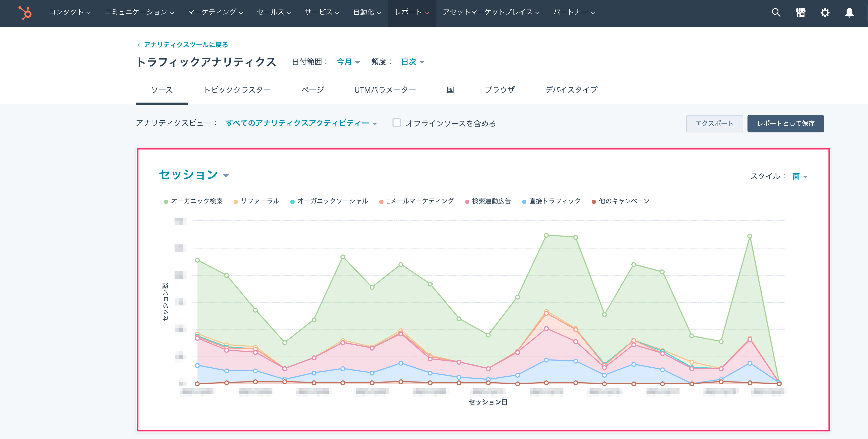Click the first blue 直接トラフィック data point
Viewport: 868px width, 439px height.
tap(197, 365)
